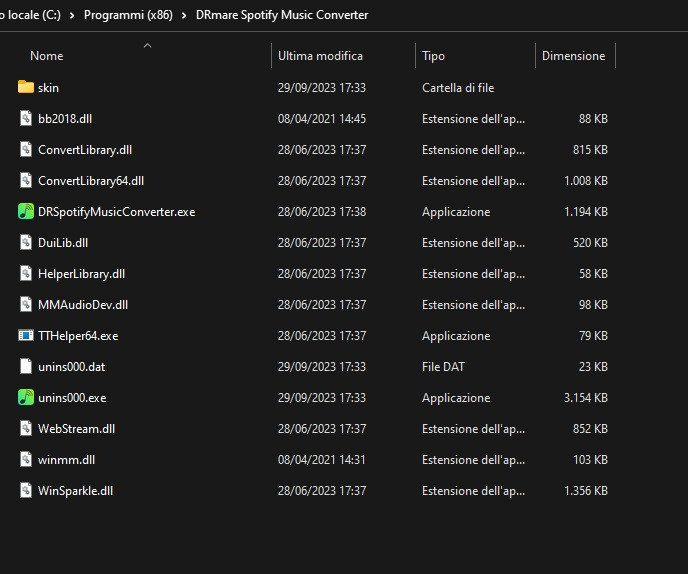Screen dimensions: 688x574
Task: Click the bb2018.dll file icon
Action: point(26,118)
